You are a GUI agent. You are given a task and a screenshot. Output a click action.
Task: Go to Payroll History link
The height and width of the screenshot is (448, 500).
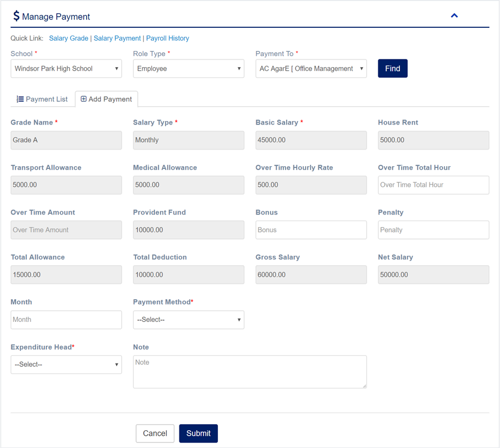click(x=167, y=38)
